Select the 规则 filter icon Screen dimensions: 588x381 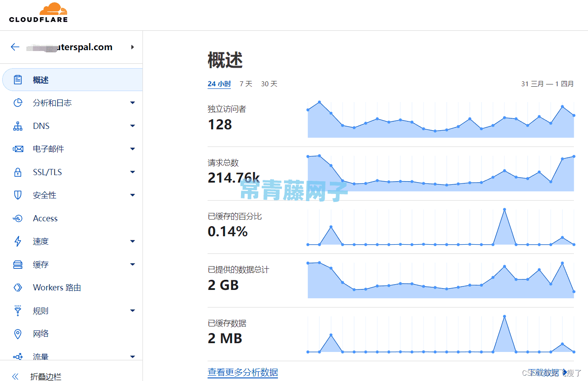pyautogui.click(x=18, y=310)
